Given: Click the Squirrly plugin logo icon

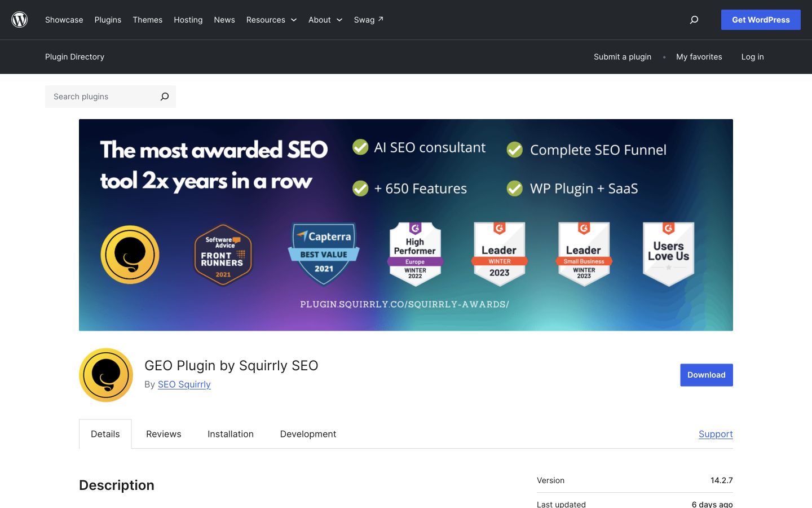Looking at the screenshot, I should pyautogui.click(x=106, y=375).
